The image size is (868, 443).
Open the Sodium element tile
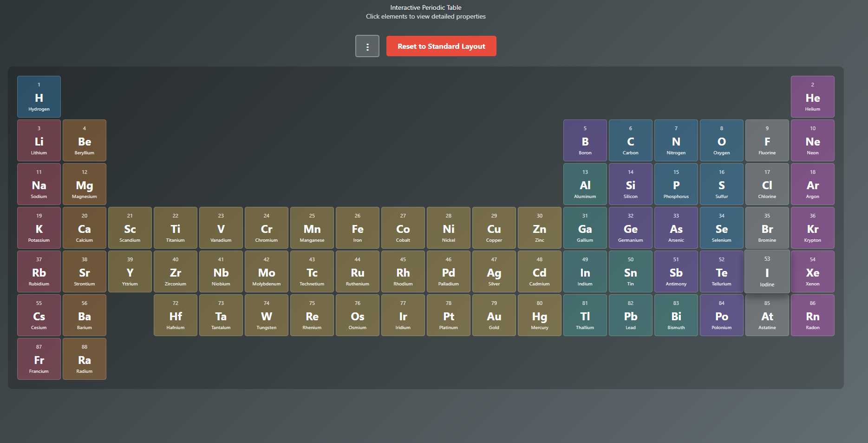(39, 184)
